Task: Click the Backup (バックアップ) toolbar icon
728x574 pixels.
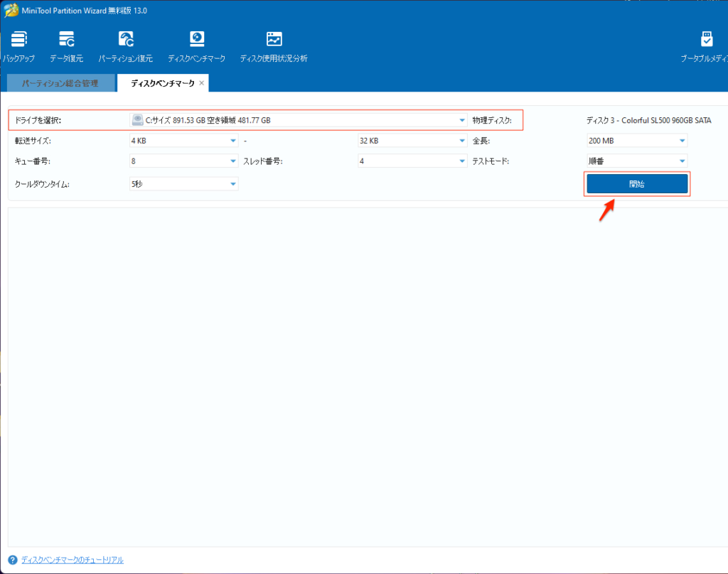Action: coord(18,39)
